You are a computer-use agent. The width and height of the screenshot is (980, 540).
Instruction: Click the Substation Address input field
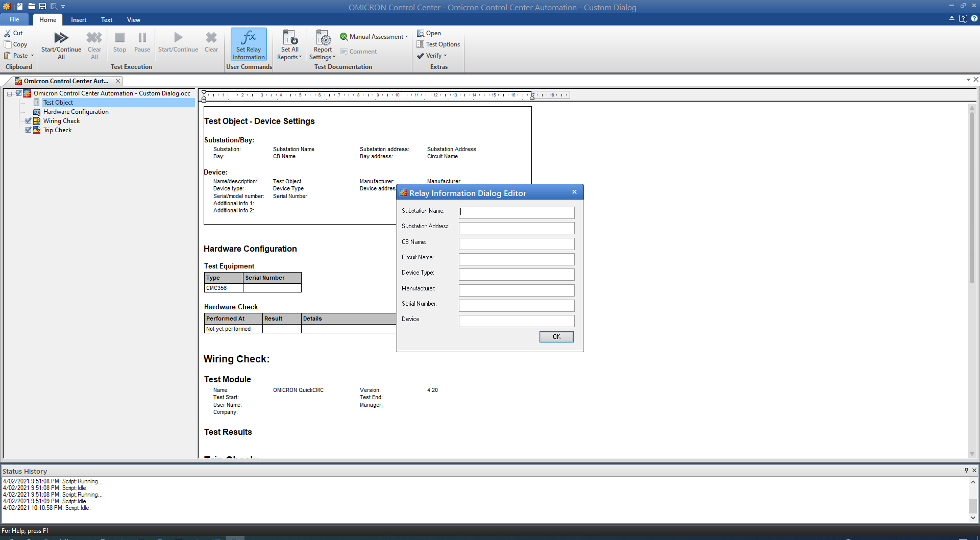pos(517,228)
